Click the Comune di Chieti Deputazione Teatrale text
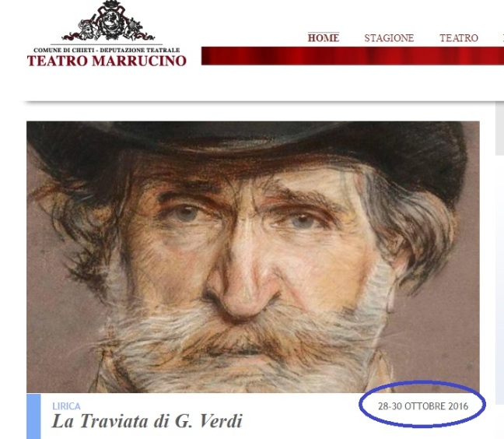 107,50
